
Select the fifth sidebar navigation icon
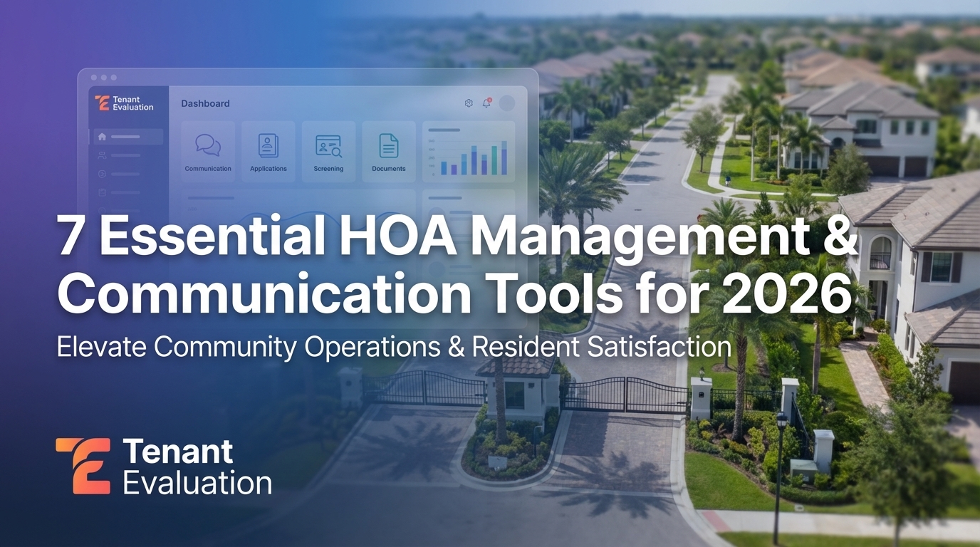(x=100, y=210)
